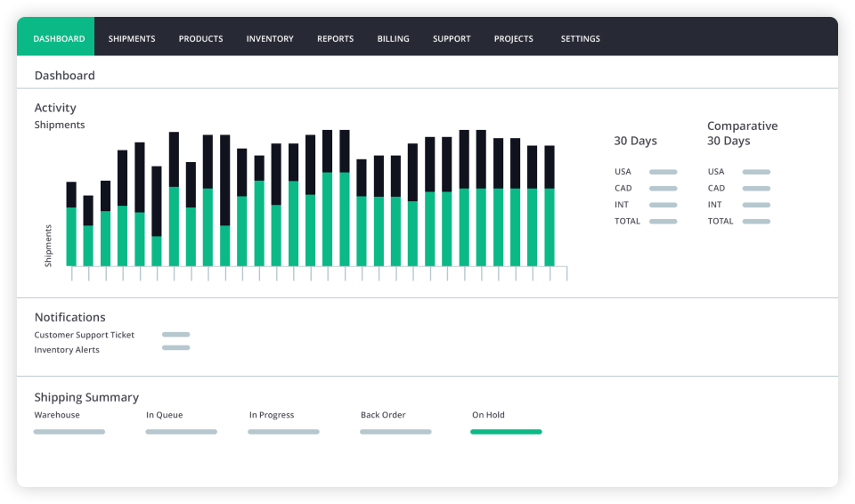Image resolution: width=855 pixels, height=504 pixels.
Task: Open the Settings tab
Action: 580,38
